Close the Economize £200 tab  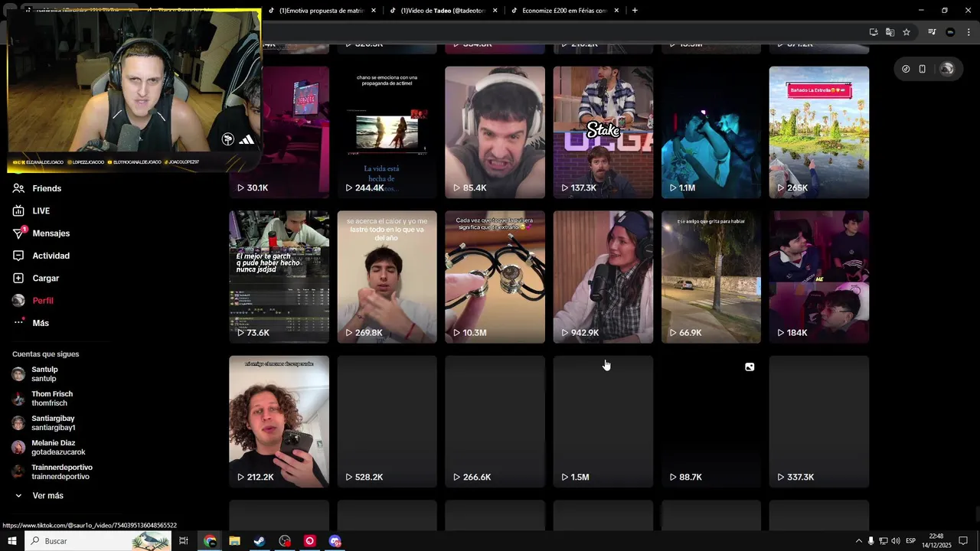616,11
